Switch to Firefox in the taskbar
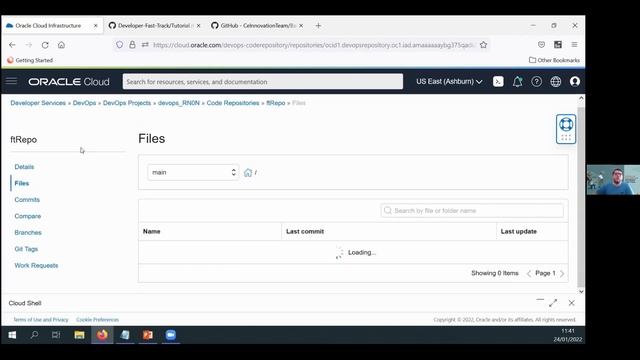 tap(102, 335)
